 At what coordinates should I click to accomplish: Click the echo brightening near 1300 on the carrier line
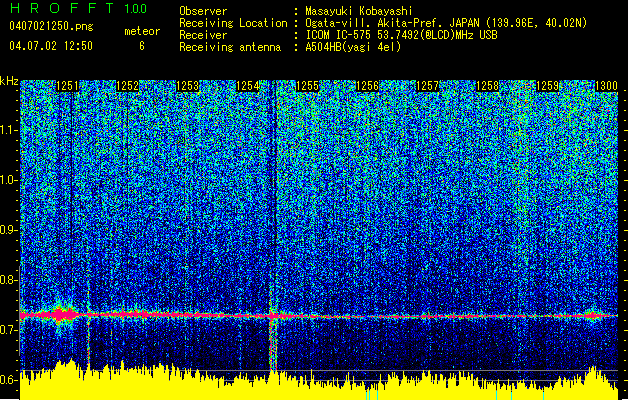coord(591,316)
